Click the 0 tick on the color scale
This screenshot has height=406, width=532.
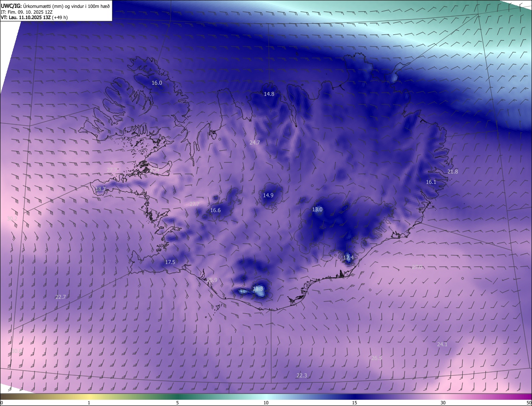(1, 403)
